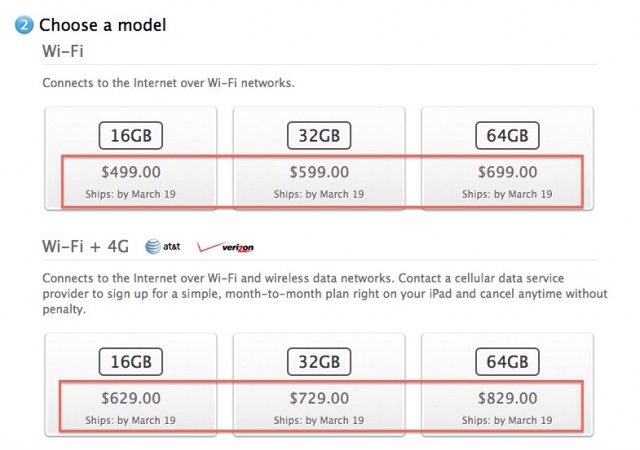Pick the 64GB Wi-Fi + 4G label
This screenshot has width=640, height=450.
[509, 359]
